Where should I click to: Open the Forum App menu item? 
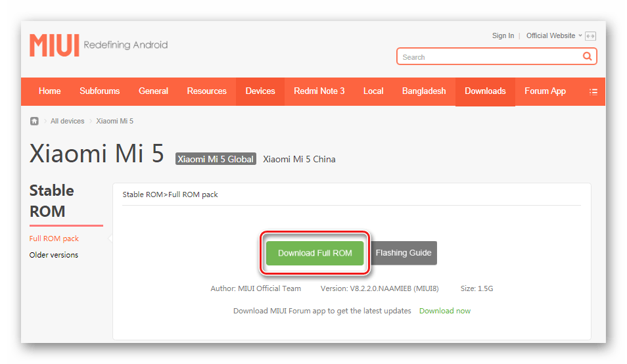pos(545,91)
